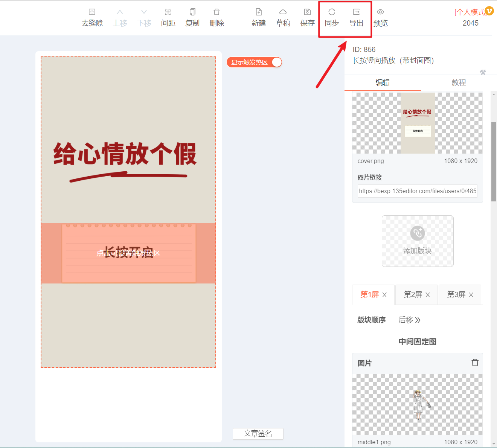Click the 下移 move-down icon
The width and height of the screenshot is (497, 448).
coord(144,12)
